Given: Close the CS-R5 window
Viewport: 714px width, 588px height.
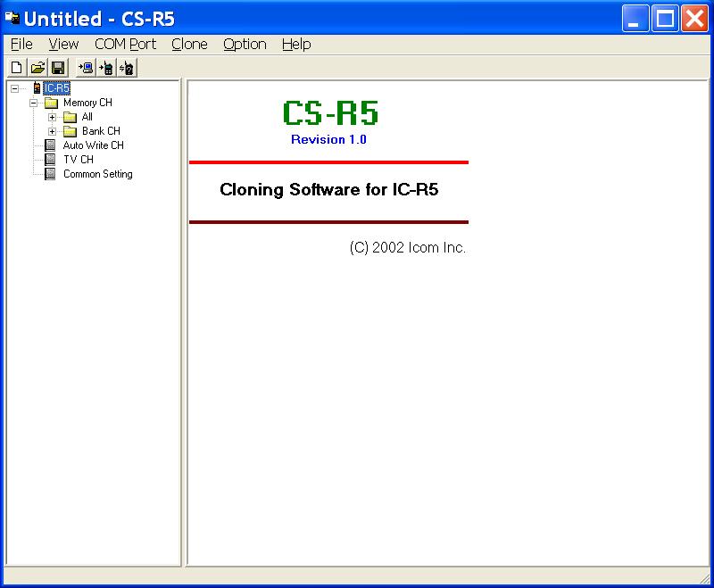Looking at the screenshot, I should [694, 18].
